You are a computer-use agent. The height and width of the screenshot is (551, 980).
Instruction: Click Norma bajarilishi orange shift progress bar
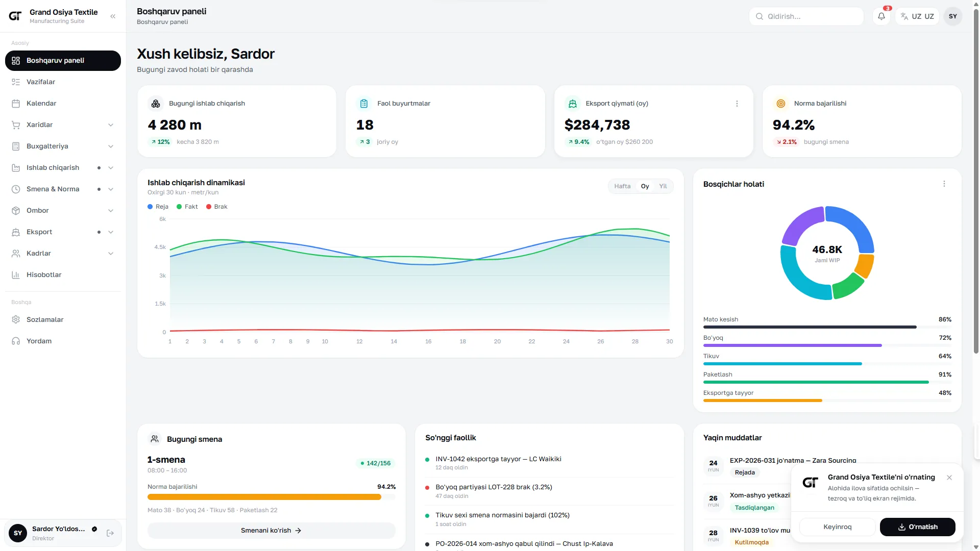pos(271,497)
